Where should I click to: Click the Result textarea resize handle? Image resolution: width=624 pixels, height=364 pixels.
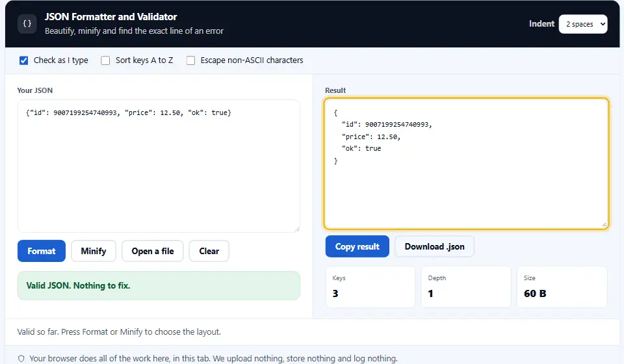click(604, 225)
